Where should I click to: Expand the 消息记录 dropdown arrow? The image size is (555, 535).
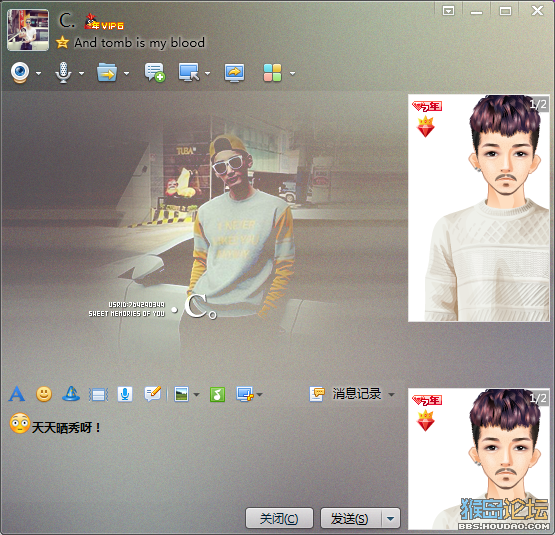point(391,394)
